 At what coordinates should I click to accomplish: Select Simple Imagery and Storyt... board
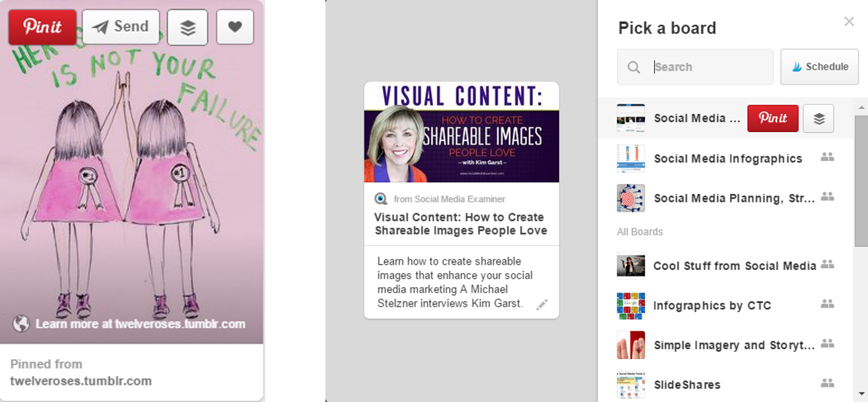(726, 345)
